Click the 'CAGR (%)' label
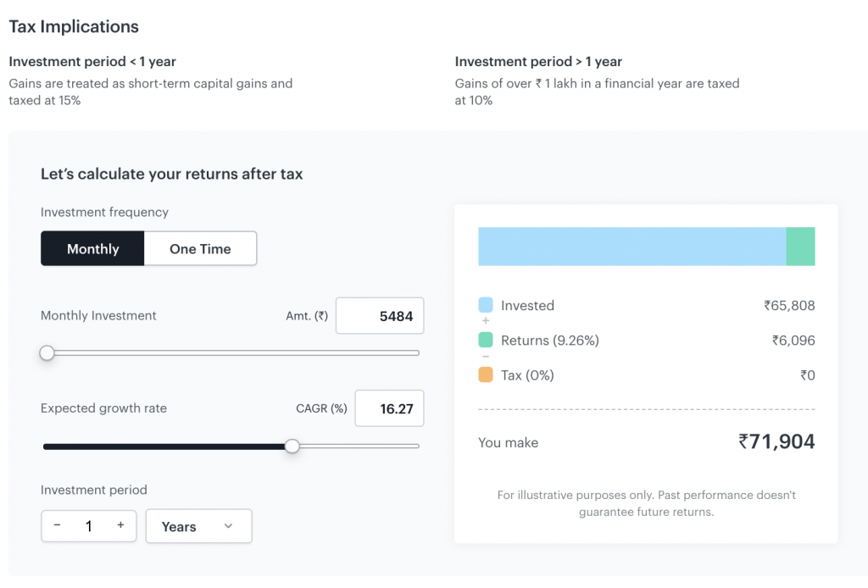This screenshot has width=868, height=588. [321, 408]
